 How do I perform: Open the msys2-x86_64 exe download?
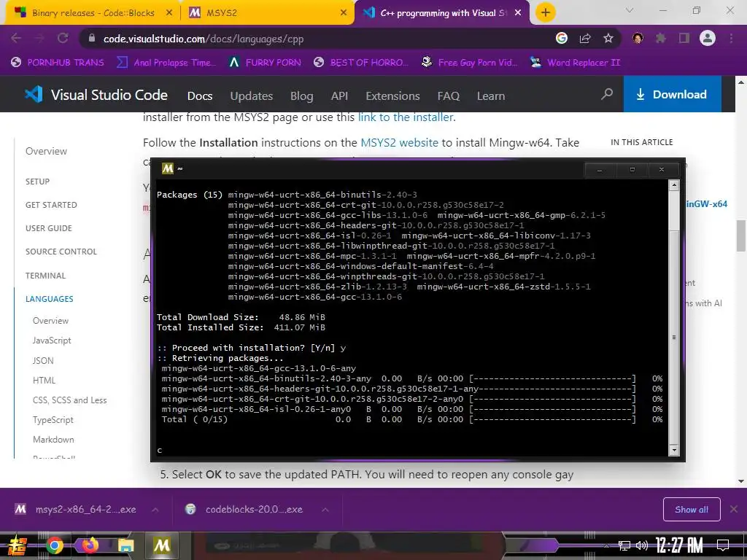coord(76,509)
